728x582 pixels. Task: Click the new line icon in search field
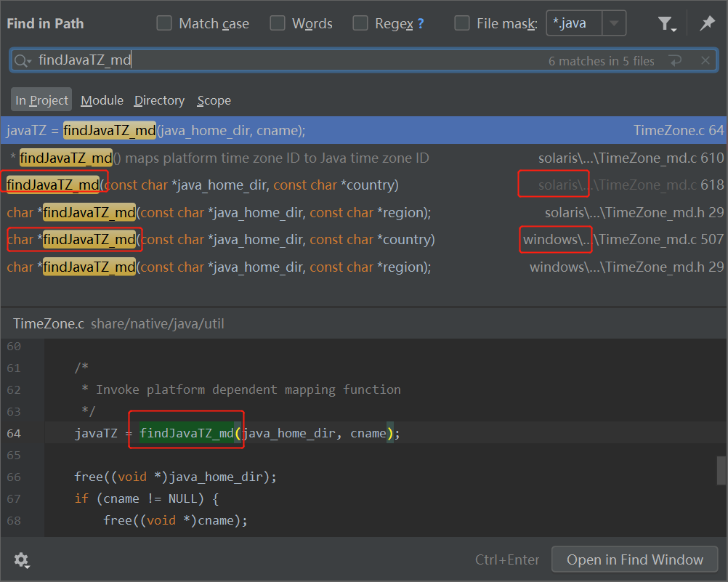[676, 61]
